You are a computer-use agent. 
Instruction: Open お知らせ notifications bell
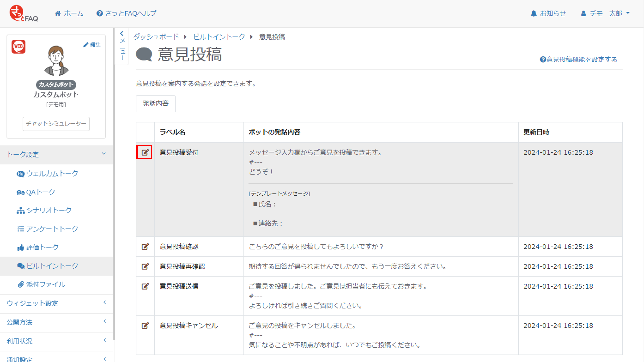pos(548,13)
